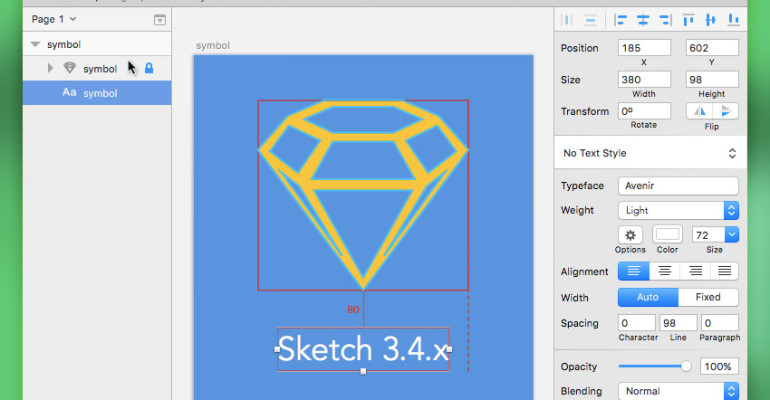Align top edges icon
Screen dimensions: 770x400
[688, 20]
